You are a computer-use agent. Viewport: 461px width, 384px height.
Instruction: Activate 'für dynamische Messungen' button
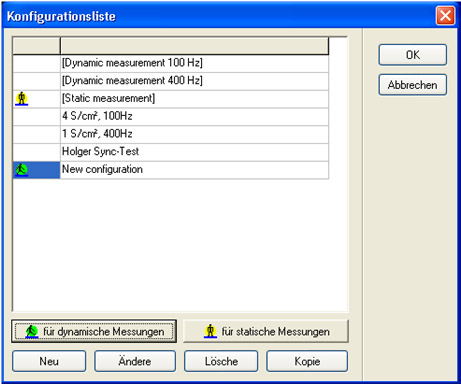click(94, 331)
